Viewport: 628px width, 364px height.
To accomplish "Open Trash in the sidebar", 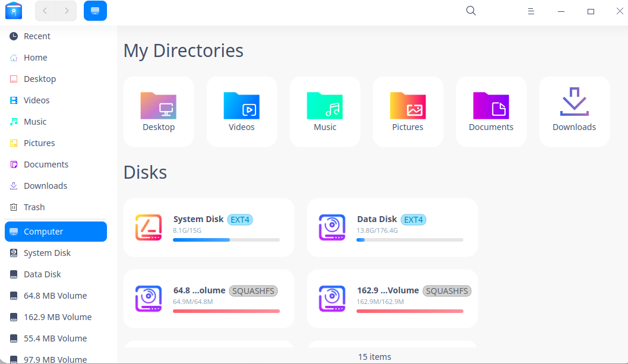I will coord(56,207).
